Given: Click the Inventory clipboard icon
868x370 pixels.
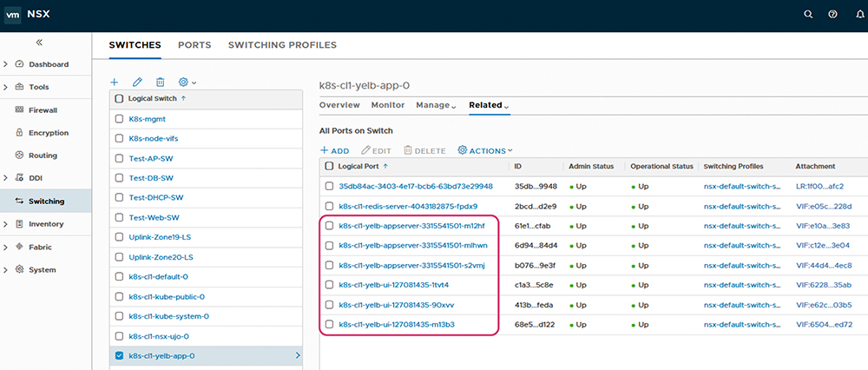Looking at the screenshot, I should (x=19, y=224).
